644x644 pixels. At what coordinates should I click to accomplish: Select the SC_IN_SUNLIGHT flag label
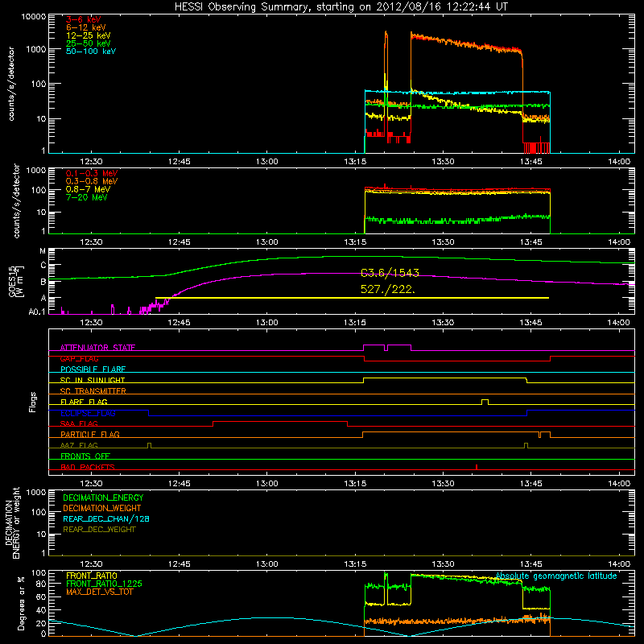(x=93, y=380)
